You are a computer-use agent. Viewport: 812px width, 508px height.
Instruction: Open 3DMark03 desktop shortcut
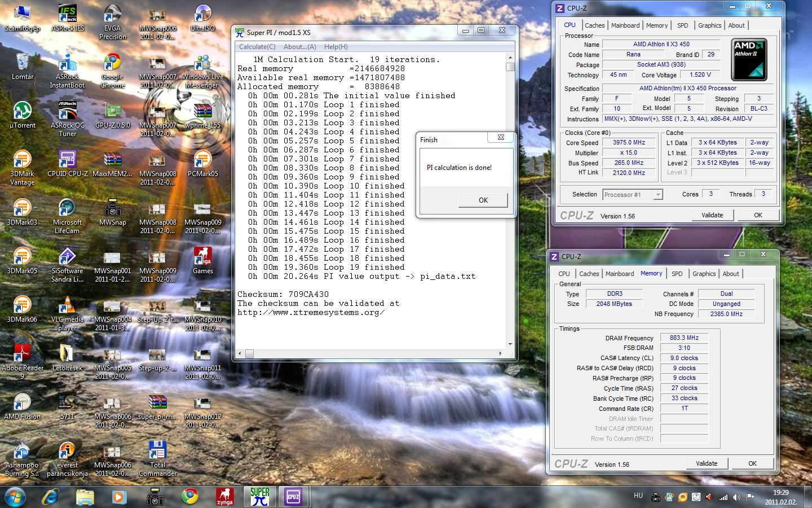click(22, 212)
